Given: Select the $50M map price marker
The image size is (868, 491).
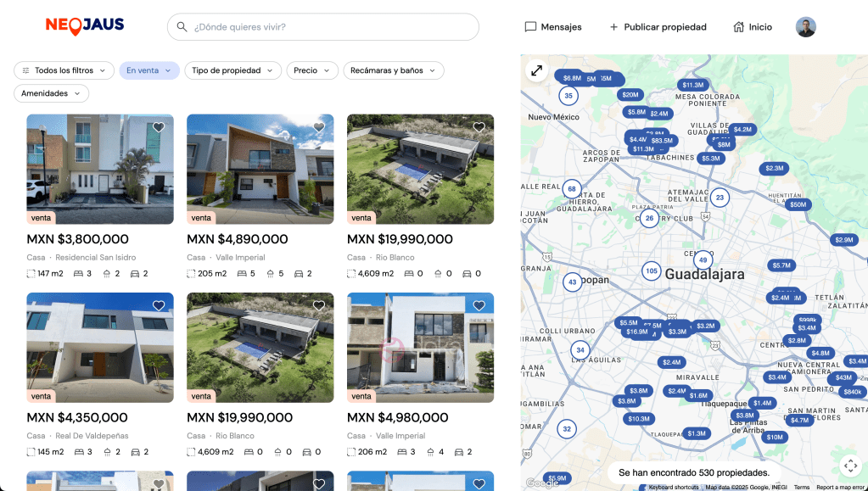Looking at the screenshot, I should tap(798, 204).
